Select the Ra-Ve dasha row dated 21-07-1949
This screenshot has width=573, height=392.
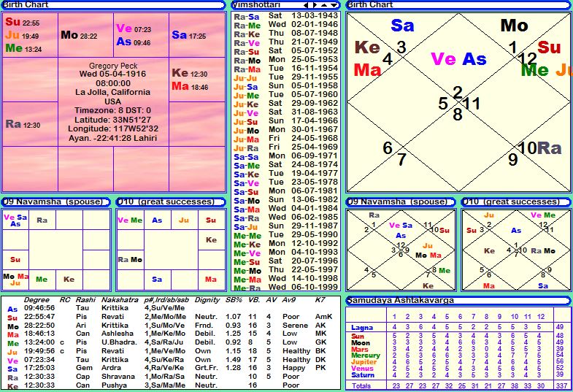pyautogui.click(x=285, y=42)
